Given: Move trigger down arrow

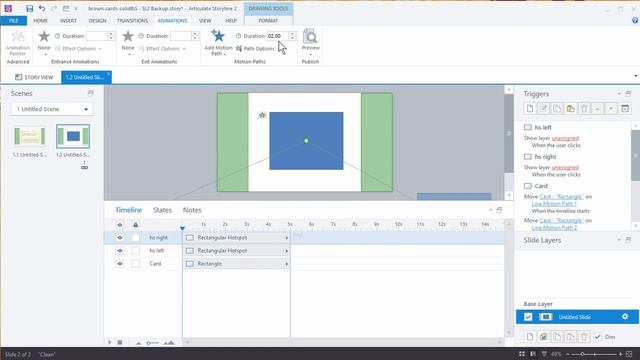Looking at the screenshot, I should pyautogui.click(x=611, y=109).
